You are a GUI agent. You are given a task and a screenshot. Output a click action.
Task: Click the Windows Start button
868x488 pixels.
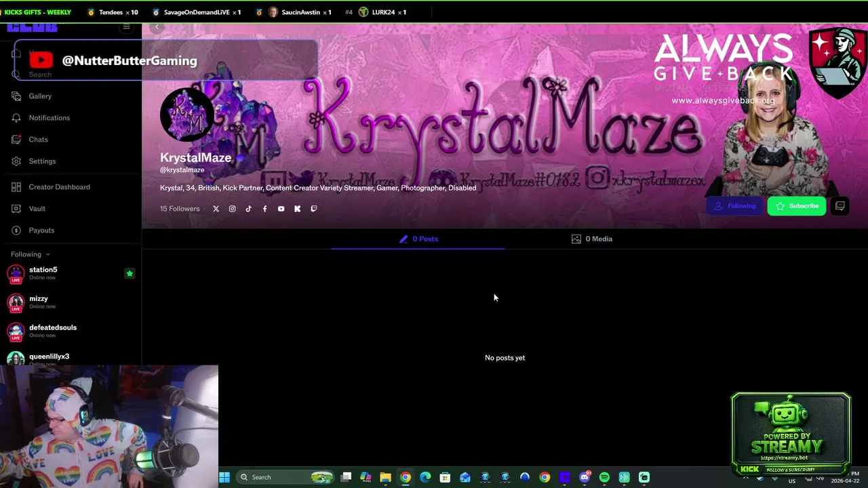click(224, 477)
